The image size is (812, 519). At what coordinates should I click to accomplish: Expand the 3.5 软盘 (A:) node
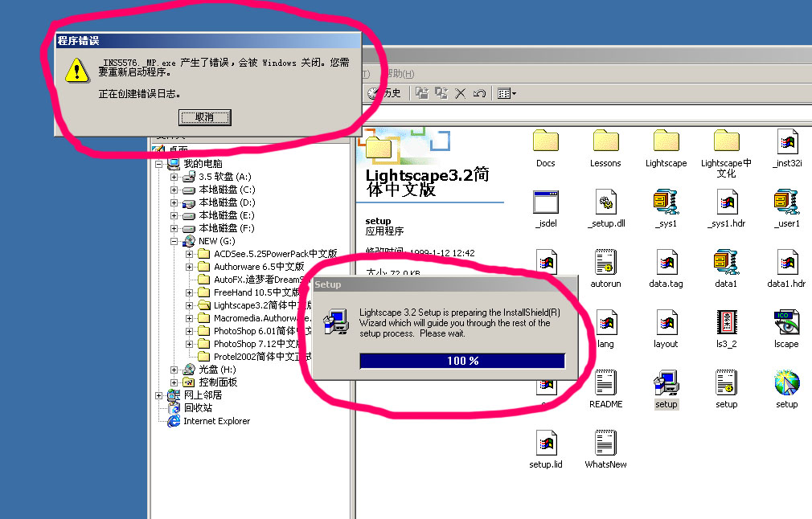[174, 177]
